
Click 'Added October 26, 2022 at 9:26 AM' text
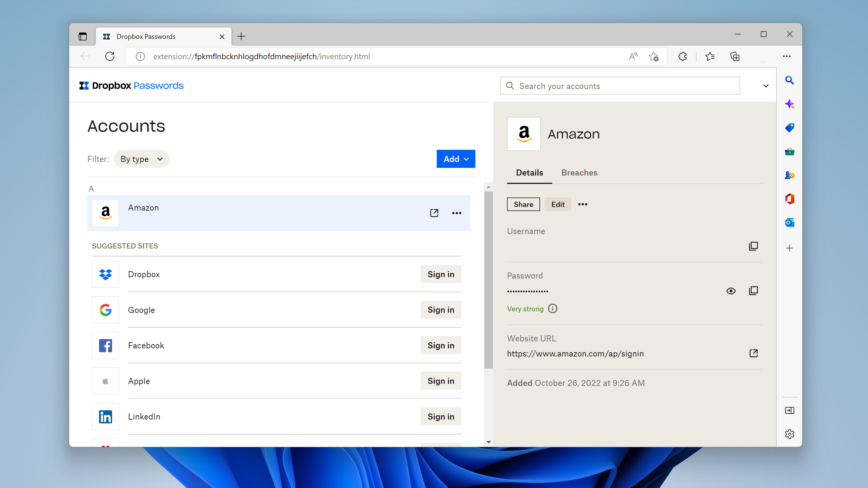[x=576, y=383]
